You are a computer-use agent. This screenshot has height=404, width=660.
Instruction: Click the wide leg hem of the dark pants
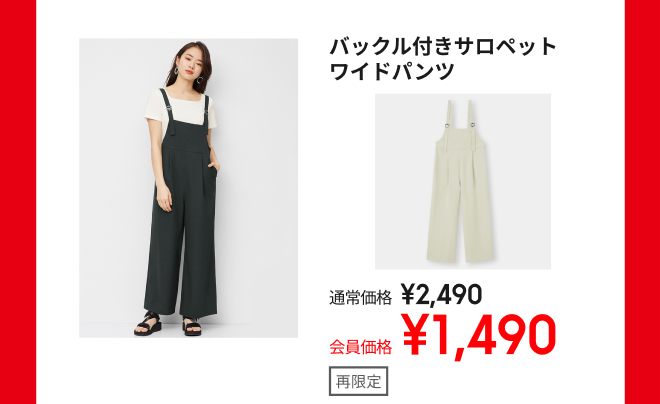pyautogui.click(x=180, y=311)
